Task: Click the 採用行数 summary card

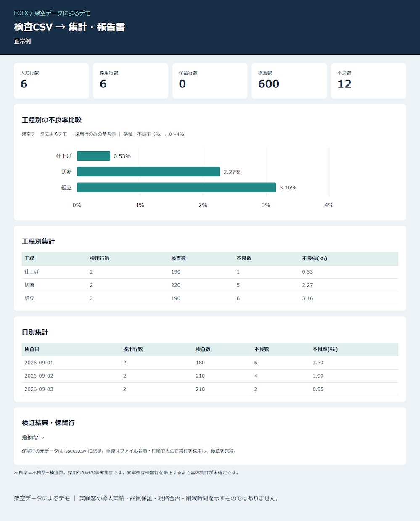Action: (131, 81)
